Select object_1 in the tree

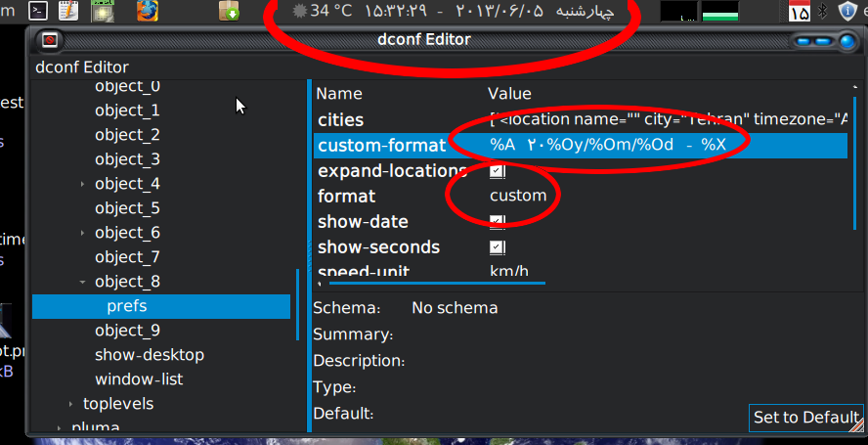tap(127, 111)
